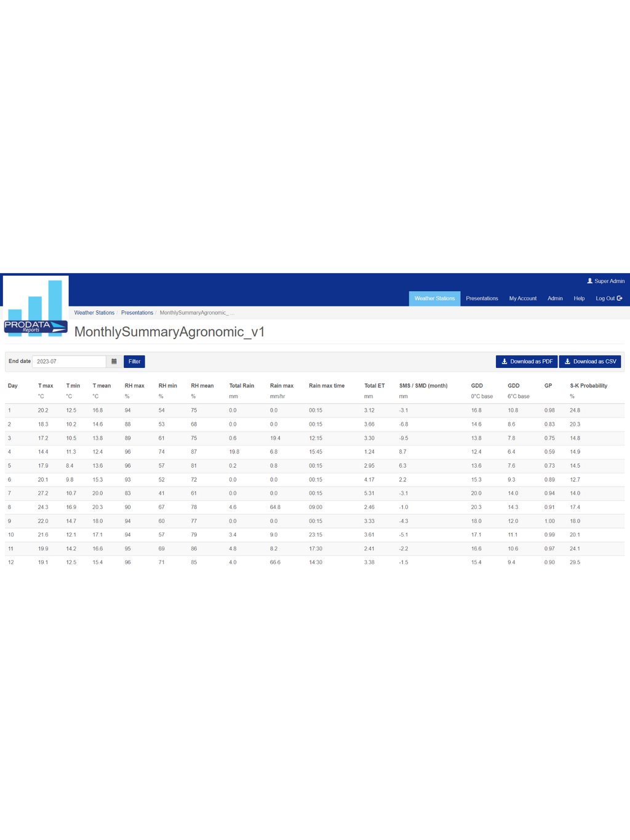Go to My Account
This screenshot has width=630, height=840.
click(x=522, y=298)
